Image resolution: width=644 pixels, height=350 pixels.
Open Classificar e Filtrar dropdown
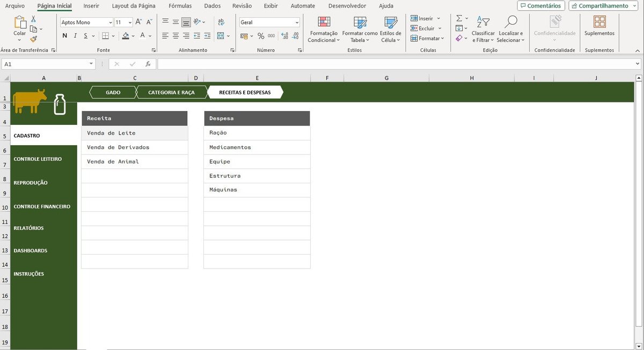click(x=483, y=29)
